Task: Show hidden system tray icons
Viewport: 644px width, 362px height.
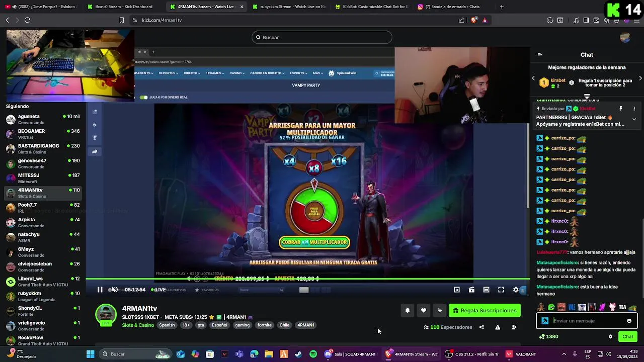Action: (x=563, y=354)
